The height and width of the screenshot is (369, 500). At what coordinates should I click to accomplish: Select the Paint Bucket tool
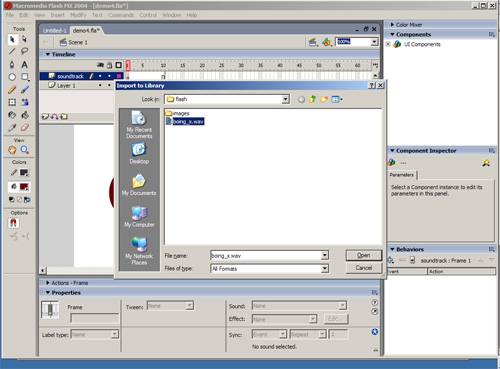pos(25,115)
